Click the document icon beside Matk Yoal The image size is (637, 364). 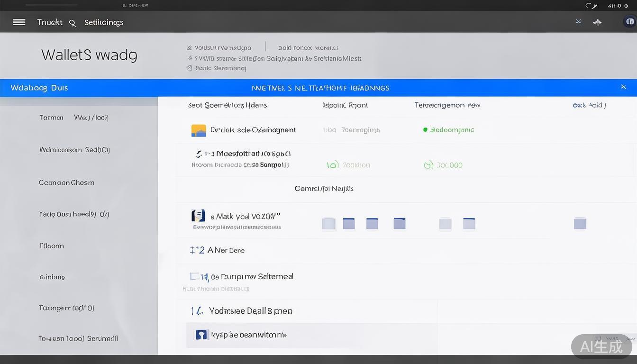(198, 216)
